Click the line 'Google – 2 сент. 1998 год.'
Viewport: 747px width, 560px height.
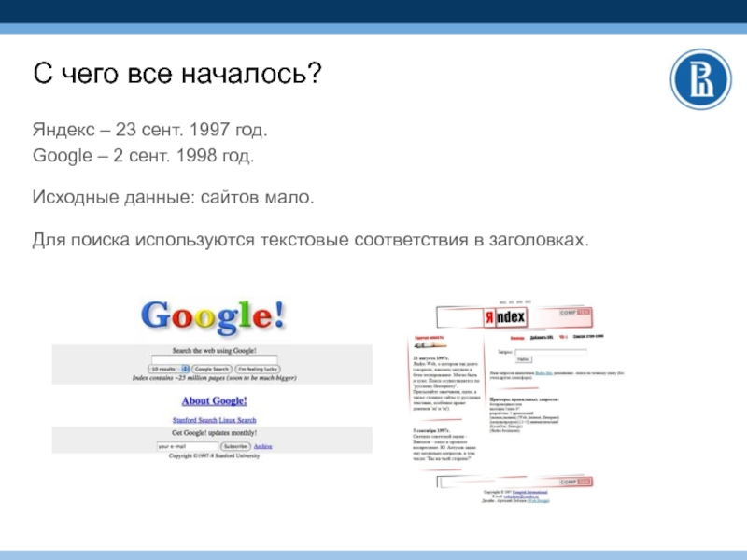click(144, 155)
